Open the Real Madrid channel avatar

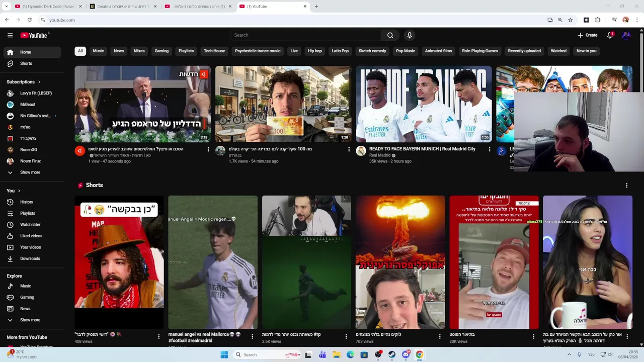361,151
